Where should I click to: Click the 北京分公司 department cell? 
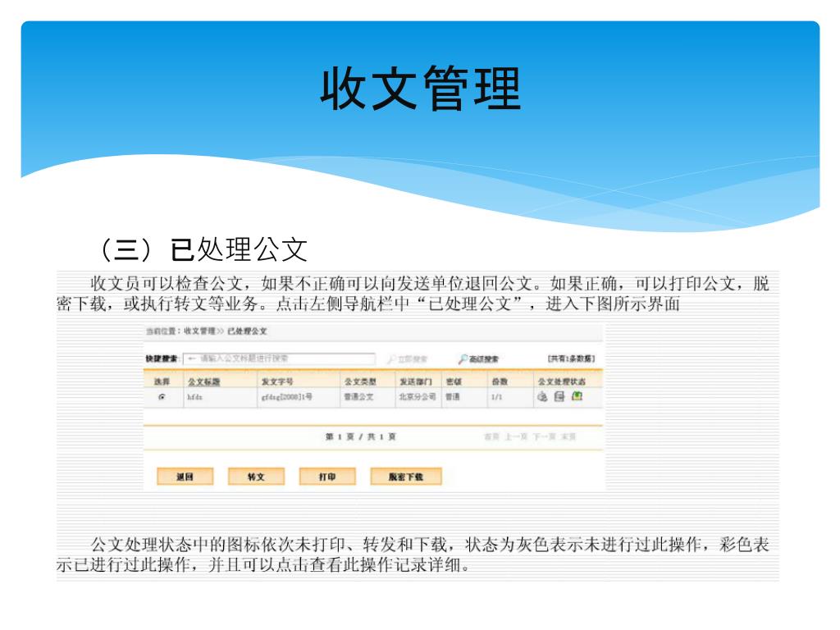click(x=418, y=397)
